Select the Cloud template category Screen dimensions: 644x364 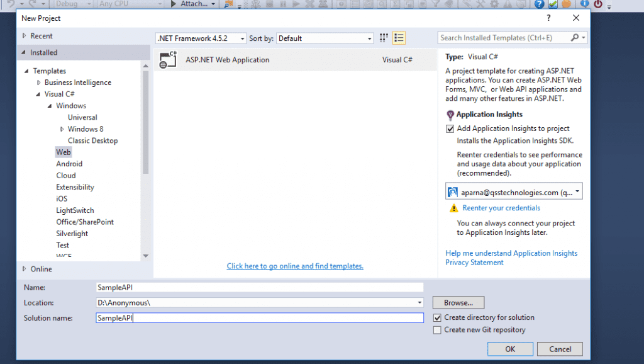pos(66,175)
